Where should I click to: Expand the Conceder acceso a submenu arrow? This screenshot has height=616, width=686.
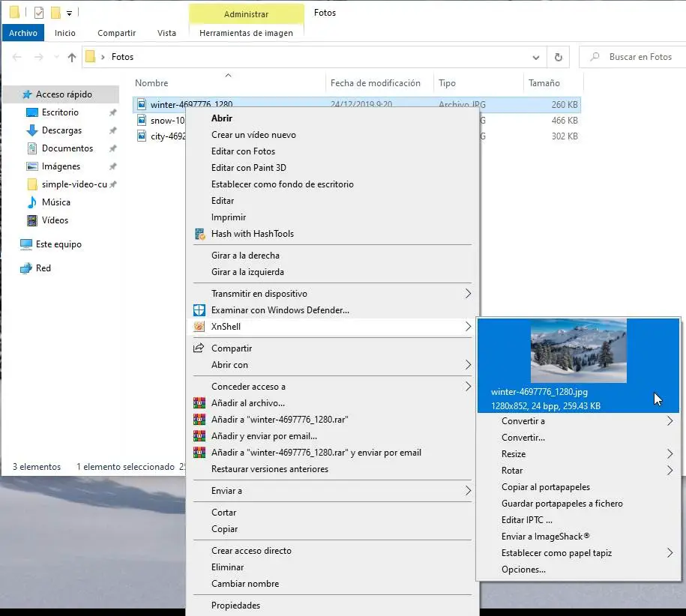point(468,387)
